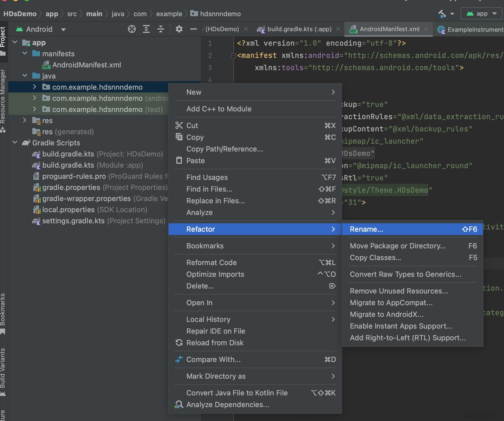
Task: Open the dropdown arrow beside the hammer
Action: [452, 14]
